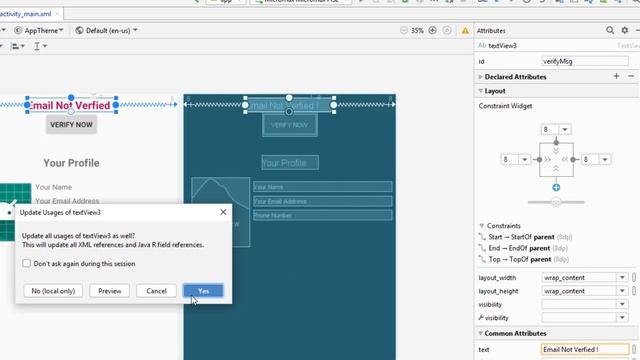Select Your Name text in design view
Image resolution: width=640 pixels, height=360 pixels.
click(x=53, y=187)
